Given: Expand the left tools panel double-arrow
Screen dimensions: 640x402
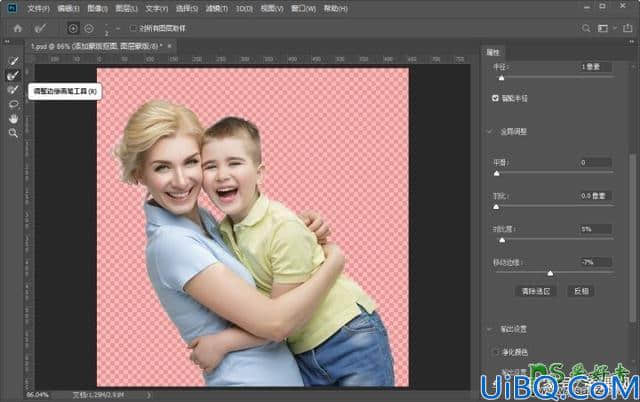Looking at the screenshot, I should 7,42.
